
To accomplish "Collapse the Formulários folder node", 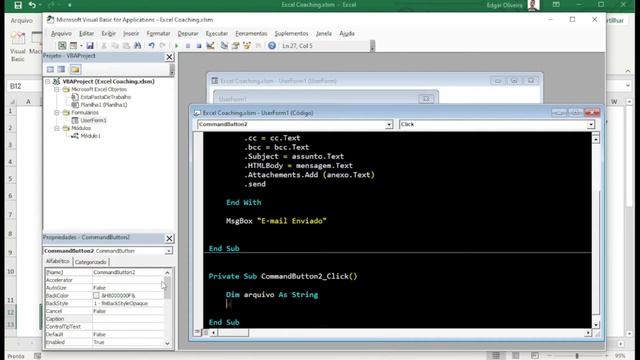I will 57,113.
